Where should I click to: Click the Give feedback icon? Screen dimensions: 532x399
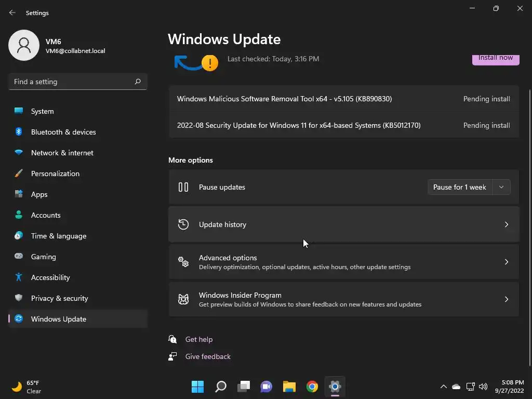[x=172, y=356]
